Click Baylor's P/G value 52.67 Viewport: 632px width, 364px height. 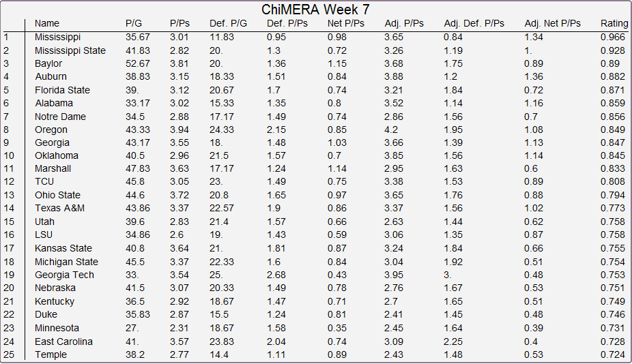[137, 63]
